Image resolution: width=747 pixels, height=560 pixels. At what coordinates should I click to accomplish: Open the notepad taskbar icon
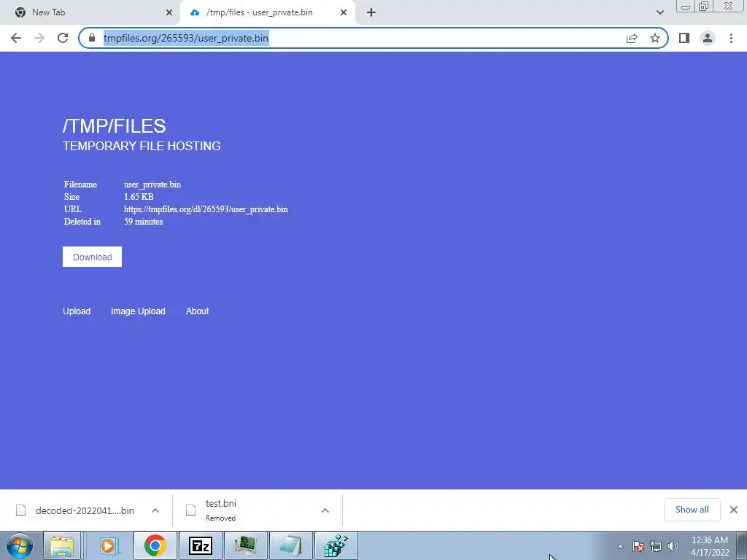tap(290, 545)
